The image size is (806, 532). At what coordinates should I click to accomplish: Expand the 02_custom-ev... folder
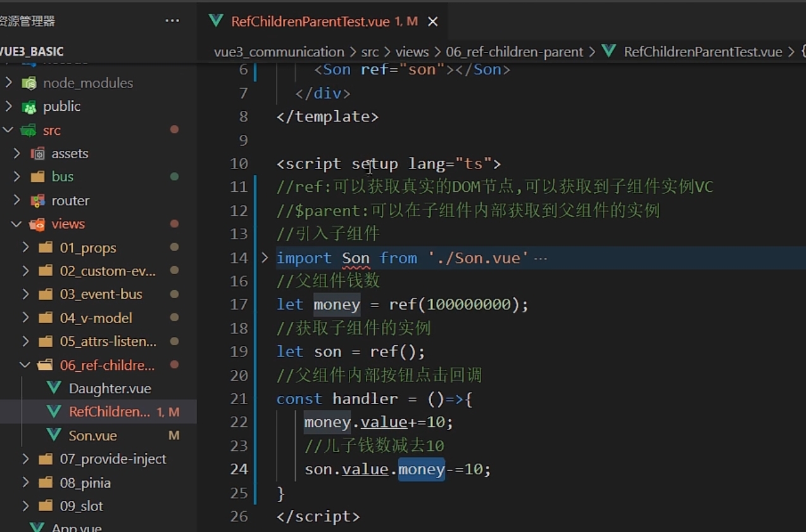[x=25, y=271]
